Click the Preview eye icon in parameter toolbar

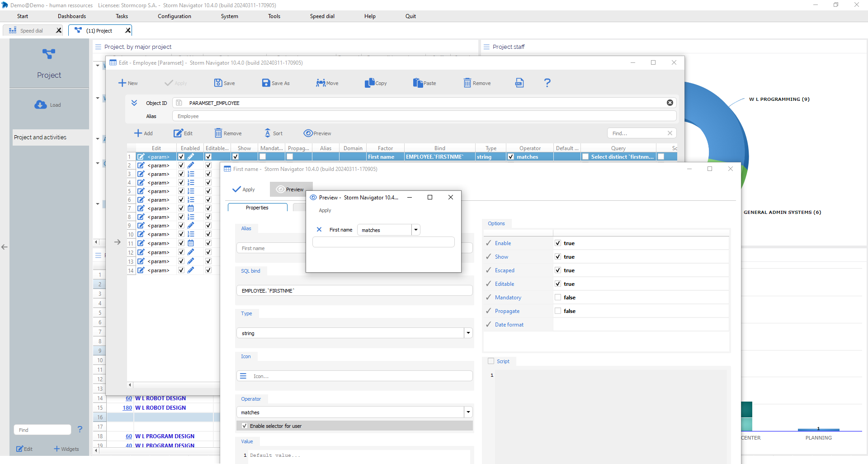pos(308,133)
